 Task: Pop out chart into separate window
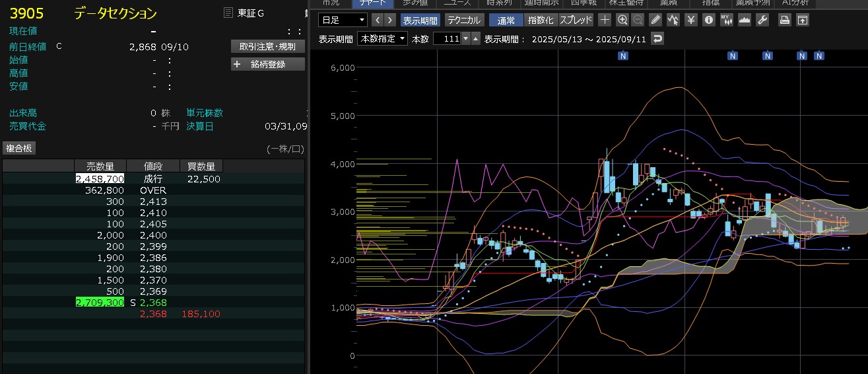click(802, 20)
